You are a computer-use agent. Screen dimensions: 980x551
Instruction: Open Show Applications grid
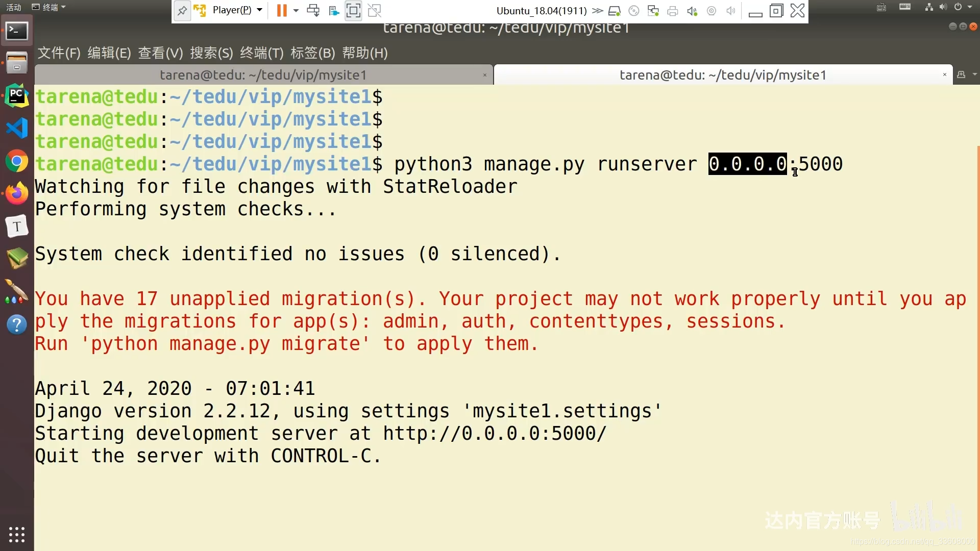[x=16, y=534]
